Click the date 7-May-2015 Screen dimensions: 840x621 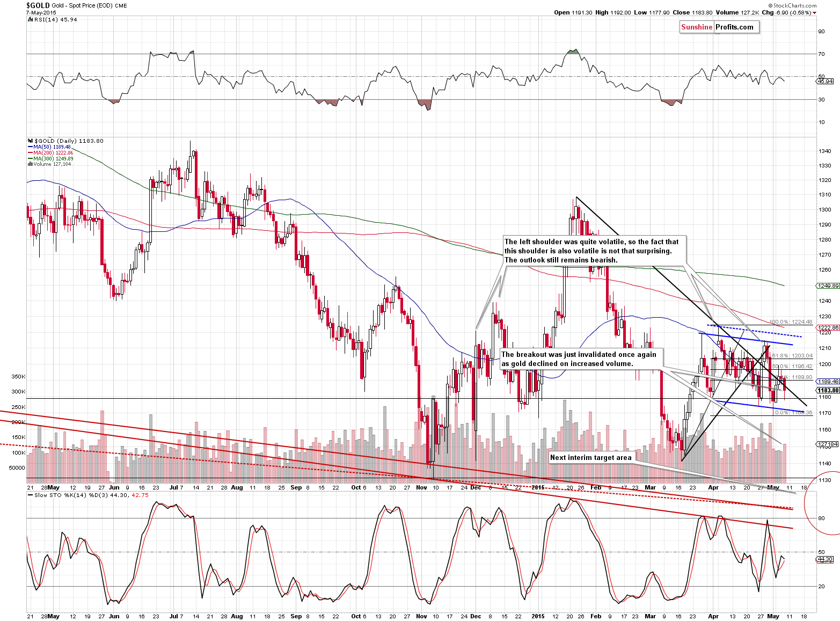tap(41, 12)
